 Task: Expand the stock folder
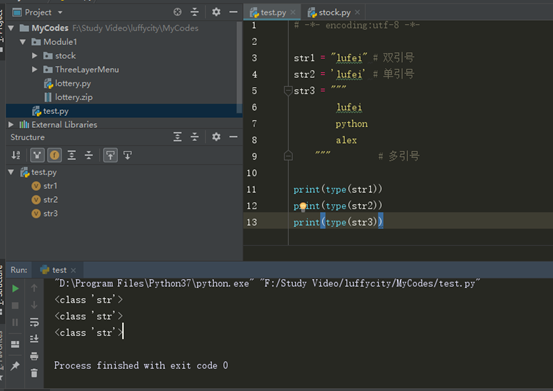[x=34, y=56]
